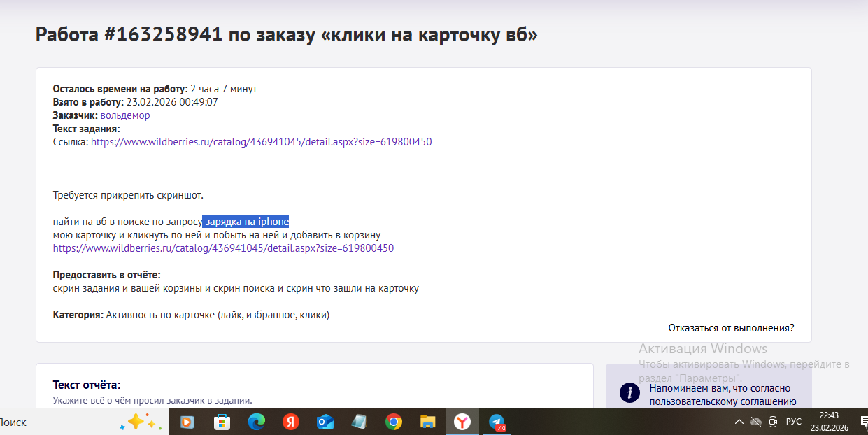Launch Google Chrome from the taskbar
868x435 pixels.
point(394,422)
